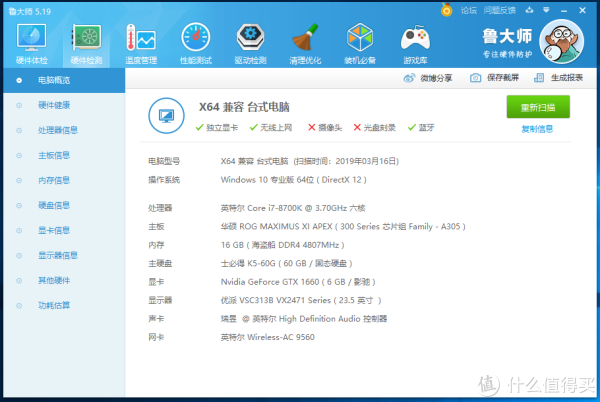This screenshot has height=402, width=600.
Task: Open the 硬件体检 hardware checkup module
Action: tap(32, 43)
